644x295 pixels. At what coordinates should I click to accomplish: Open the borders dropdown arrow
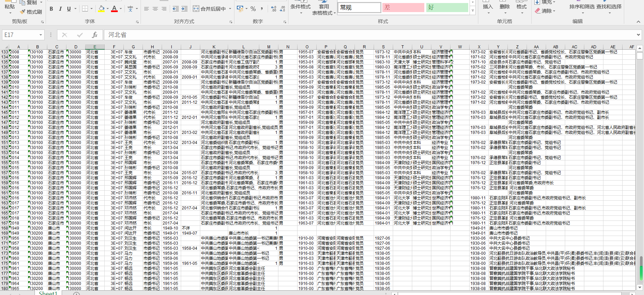(92, 9)
